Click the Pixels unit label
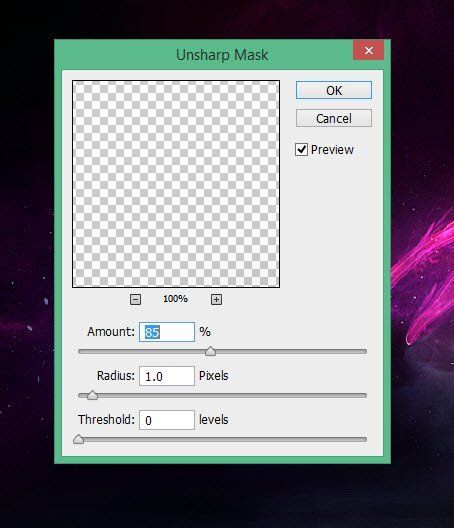This screenshot has height=528, width=454. [214, 375]
